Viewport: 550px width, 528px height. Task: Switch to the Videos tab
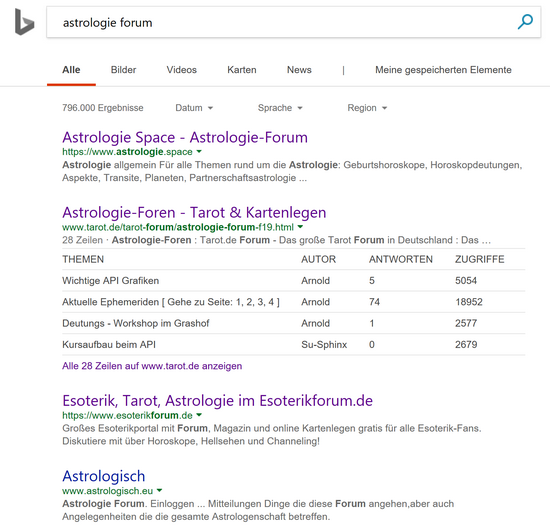[x=182, y=70]
